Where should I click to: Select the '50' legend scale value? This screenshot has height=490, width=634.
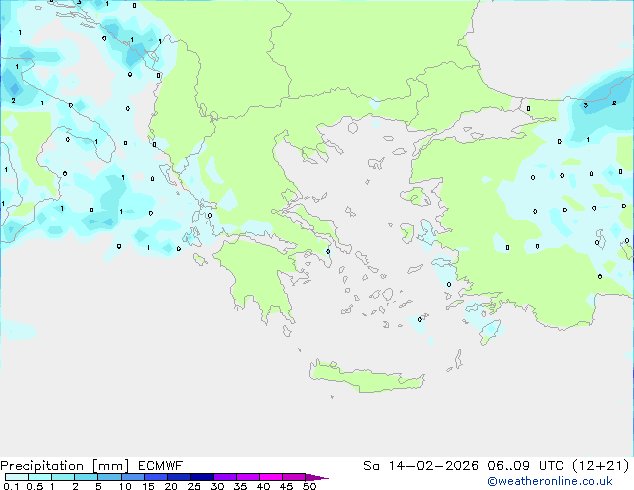click(x=309, y=486)
